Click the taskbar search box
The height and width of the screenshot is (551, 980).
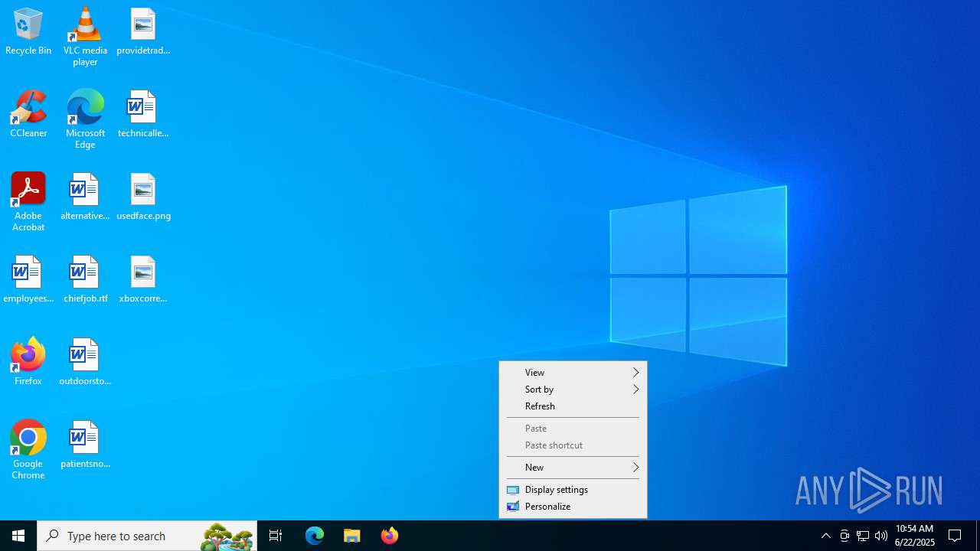[147, 536]
